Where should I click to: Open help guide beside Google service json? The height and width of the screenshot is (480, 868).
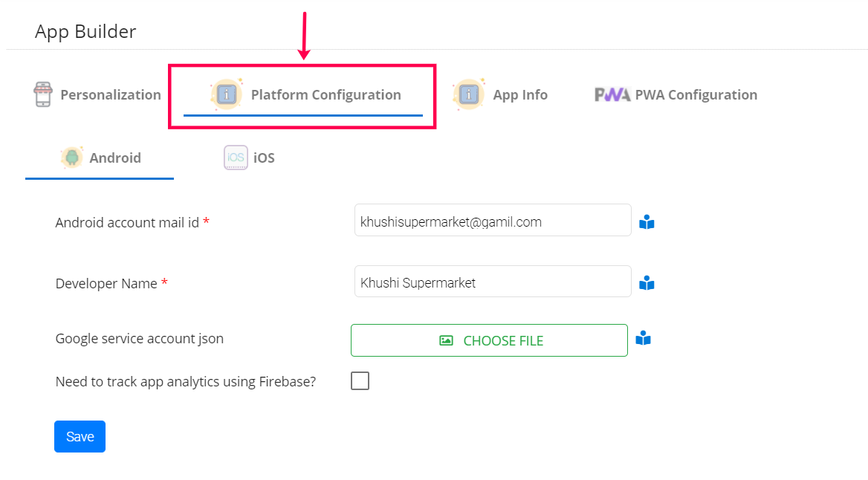click(644, 340)
